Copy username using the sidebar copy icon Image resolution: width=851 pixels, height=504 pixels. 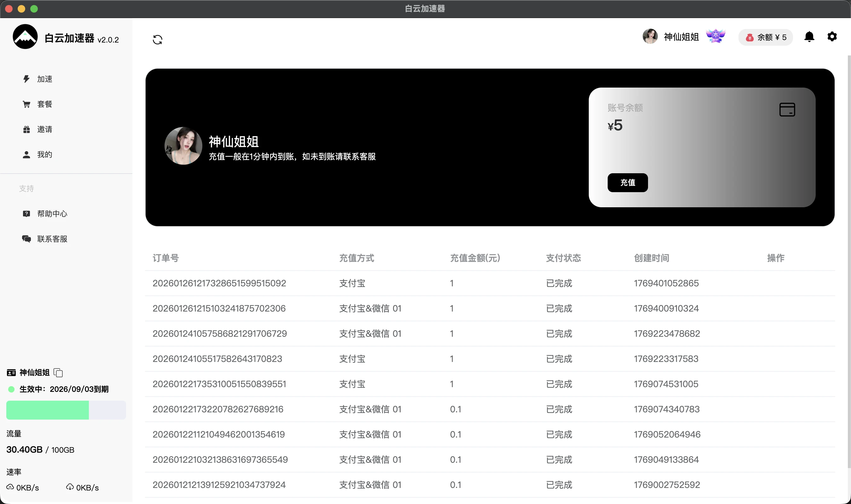pos(58,373)
